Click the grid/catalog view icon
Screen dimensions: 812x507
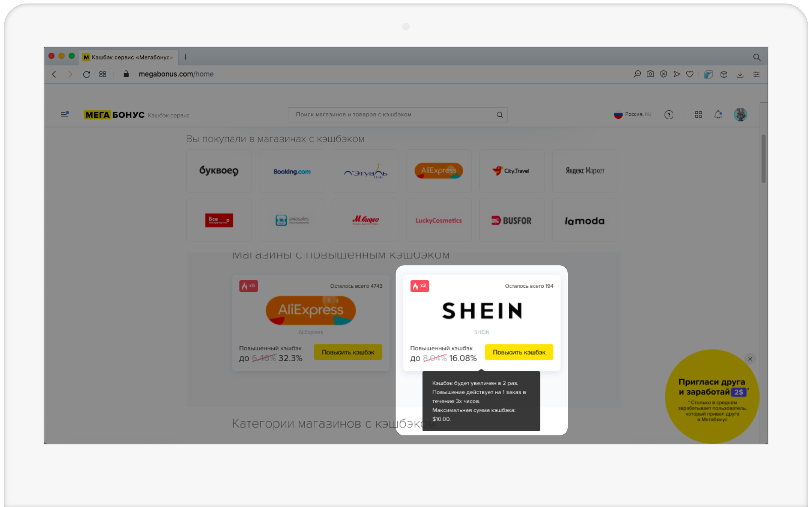(698, 114)
